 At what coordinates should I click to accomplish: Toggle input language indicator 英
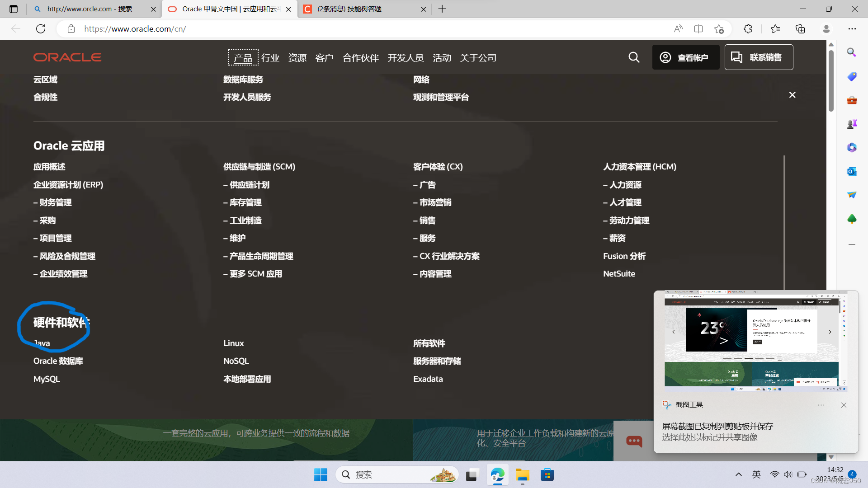coord(756,474)
